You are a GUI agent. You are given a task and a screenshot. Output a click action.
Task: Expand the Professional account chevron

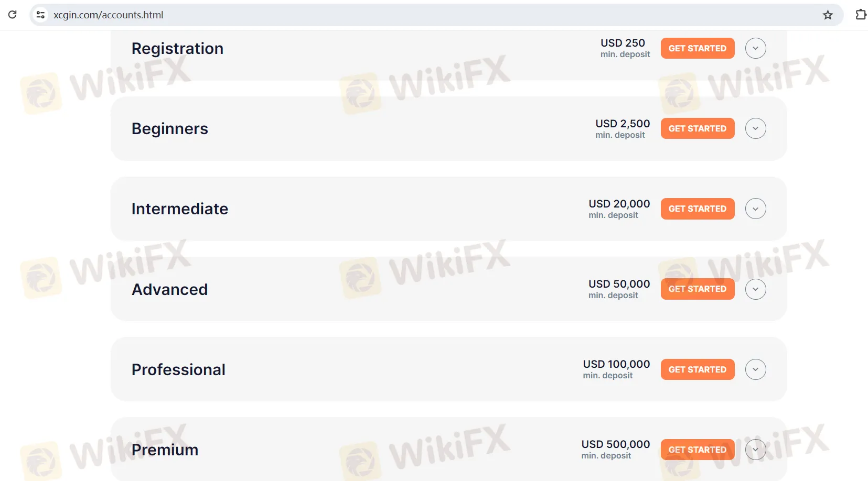pyautogui.click(x=755, y=369)
